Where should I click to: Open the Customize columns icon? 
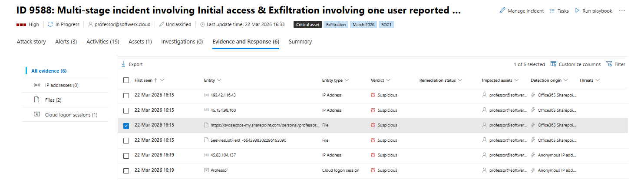click(x=553, y=64)
